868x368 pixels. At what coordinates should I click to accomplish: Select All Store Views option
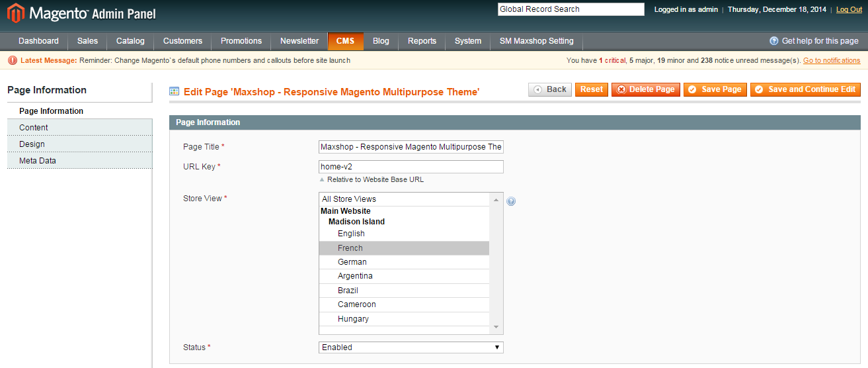pyautogui.click(x=404, y=199)
